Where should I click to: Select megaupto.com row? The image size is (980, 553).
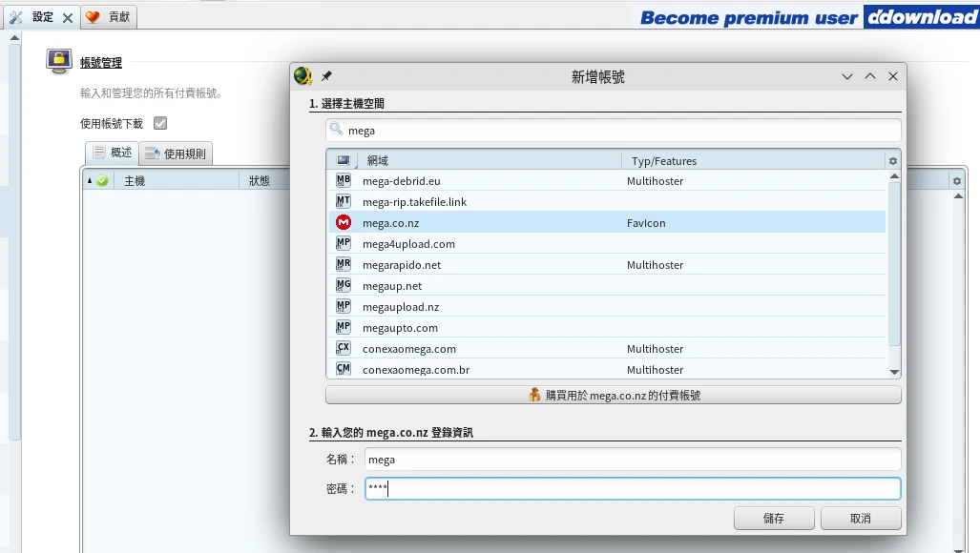[607, 328]
